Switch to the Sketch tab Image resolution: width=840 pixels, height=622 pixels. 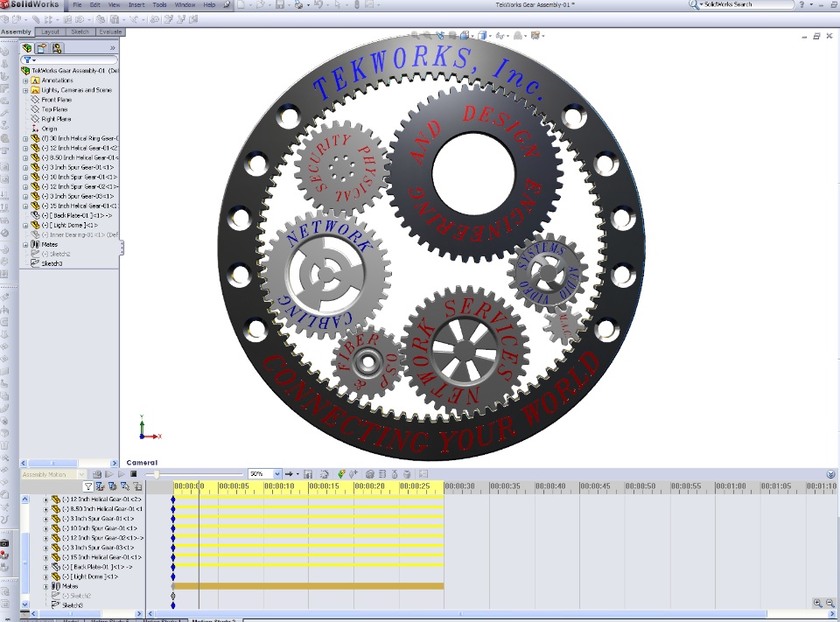point(80,32)
